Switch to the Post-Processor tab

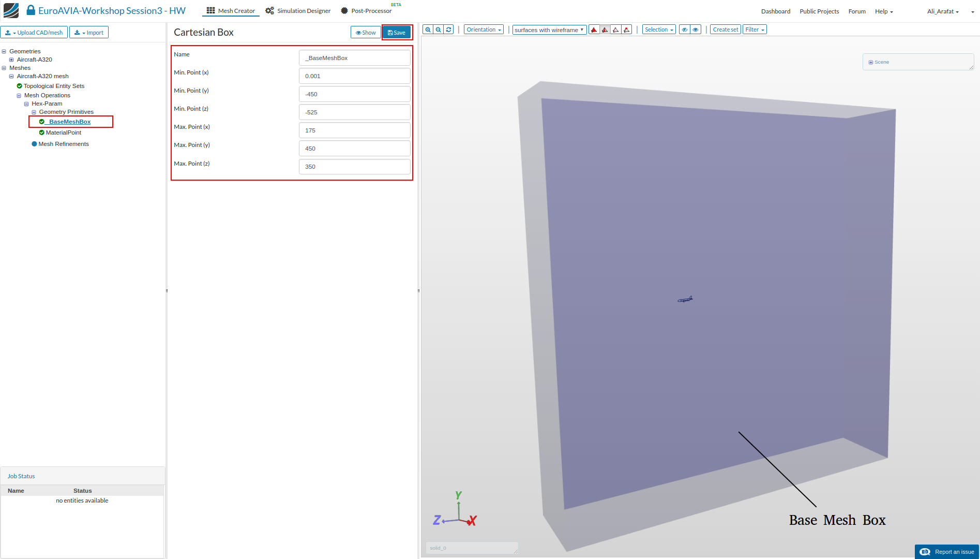(x=366, y=11)
